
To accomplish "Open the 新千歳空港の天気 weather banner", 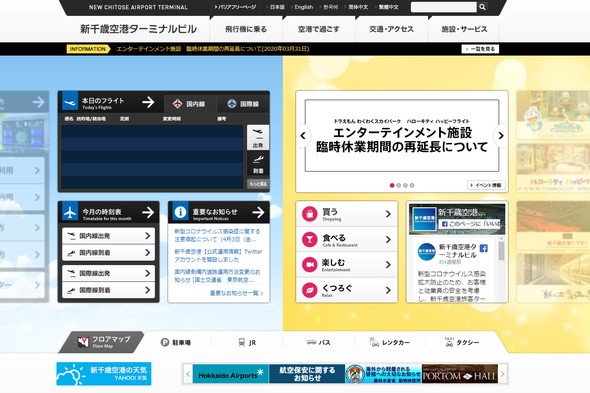I will pyautogui.click(x=104, y=374).
